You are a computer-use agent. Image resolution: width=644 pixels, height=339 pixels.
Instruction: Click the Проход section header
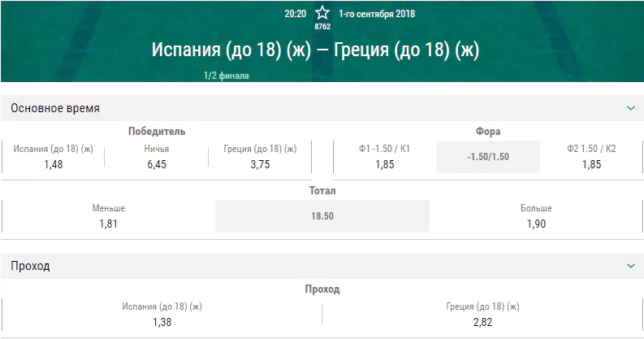322,266
